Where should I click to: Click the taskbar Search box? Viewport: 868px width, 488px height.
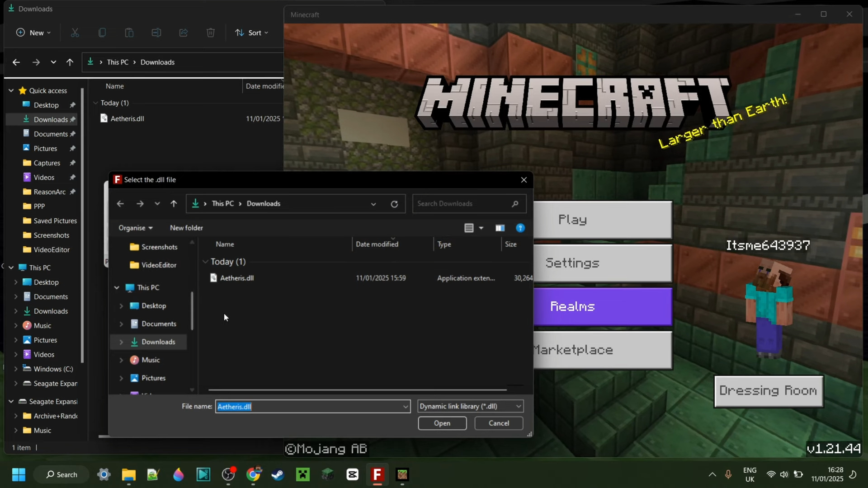click(x=61, y=474)
